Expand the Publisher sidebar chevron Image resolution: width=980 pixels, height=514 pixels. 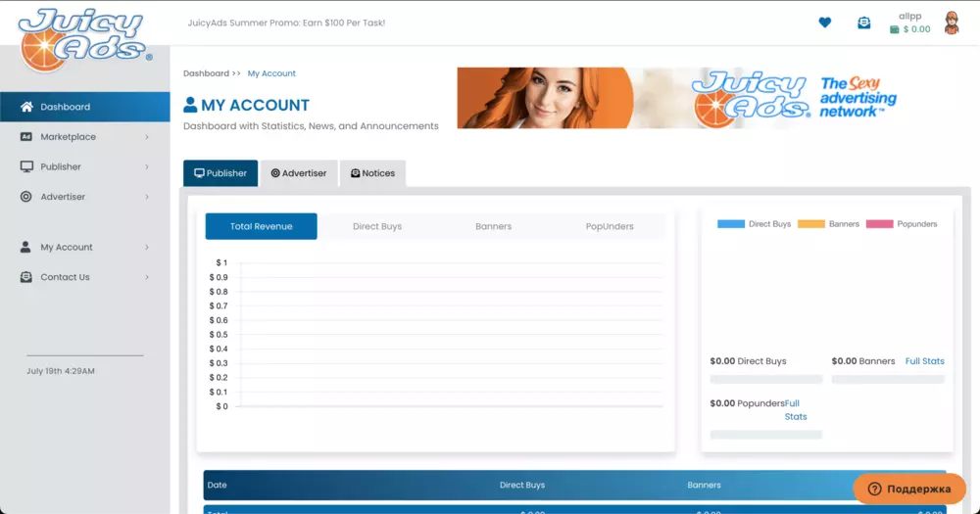147,166
